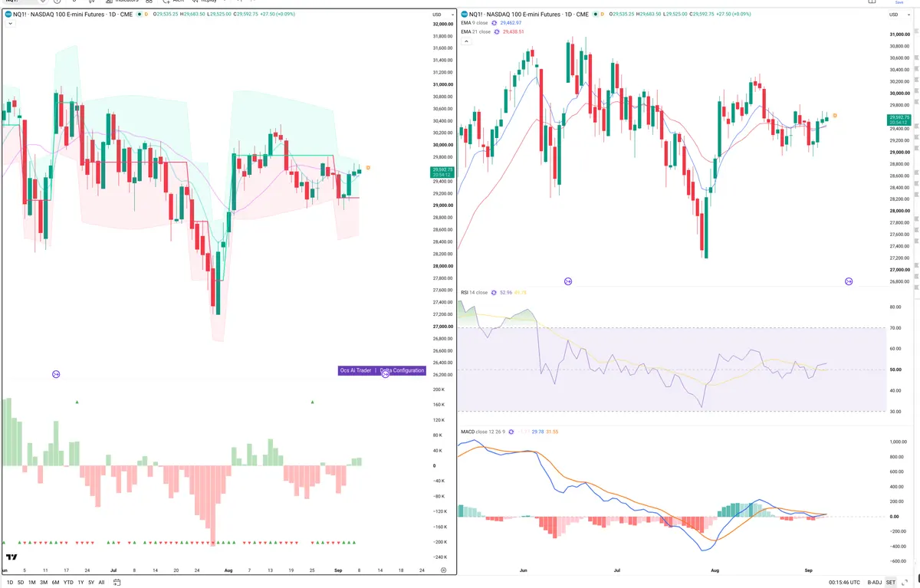Viewport: 920px width, 588px height.
Task: Click the orange D badge in right chart header
Action: coord(603,15)
